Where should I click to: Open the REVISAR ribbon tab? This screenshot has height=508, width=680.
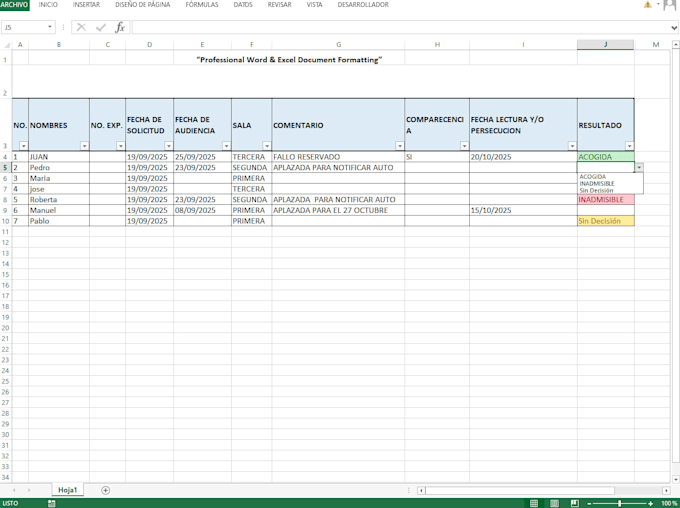[x=279, y=5]
